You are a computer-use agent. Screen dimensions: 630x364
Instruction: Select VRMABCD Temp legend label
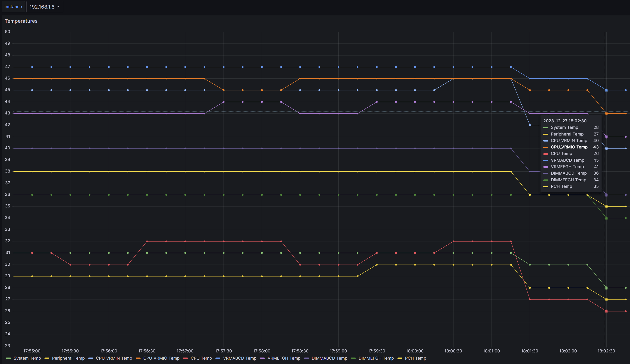[x=239, y=358]
